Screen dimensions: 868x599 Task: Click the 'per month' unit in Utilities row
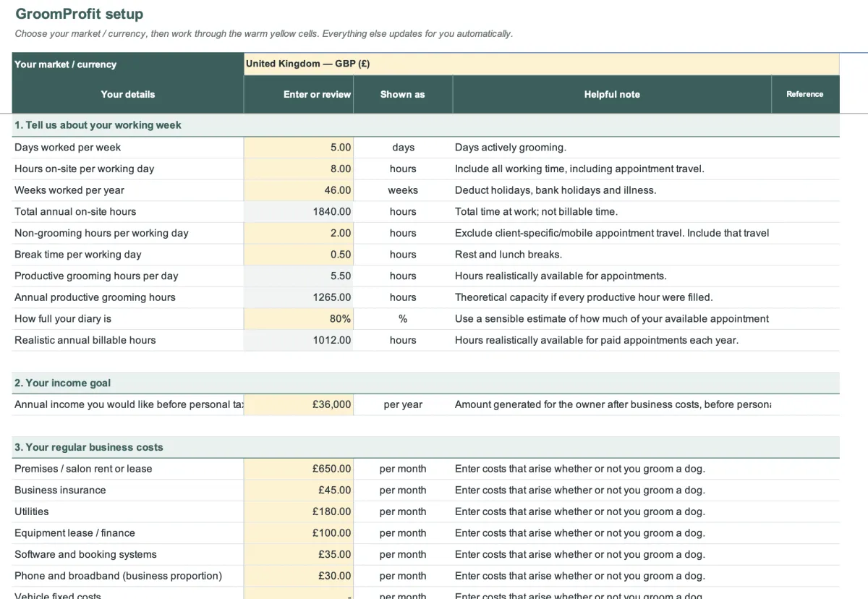coord(403,511)
